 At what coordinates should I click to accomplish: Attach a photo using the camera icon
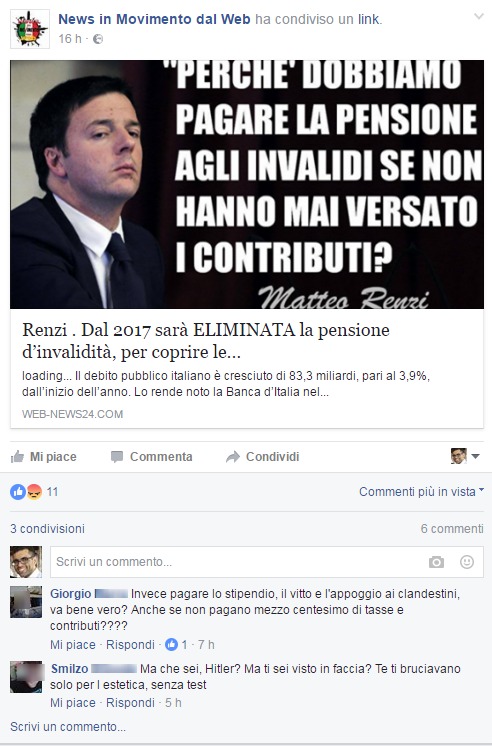coord(436,562)
